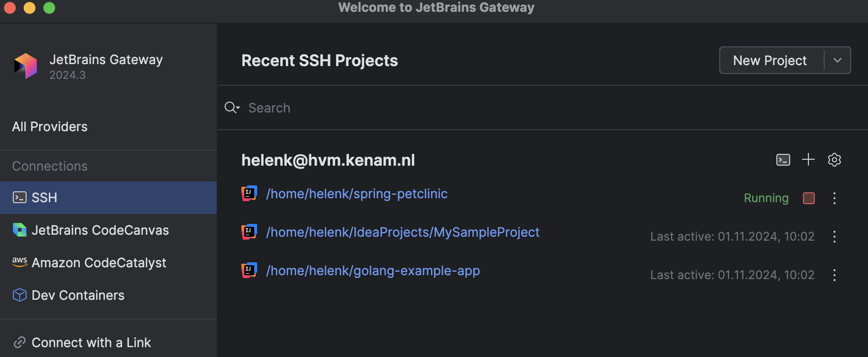Open SSH terminal for helenk@hvm.kenam.nl
Screen dimensions: 868x357
click(783, 160)
